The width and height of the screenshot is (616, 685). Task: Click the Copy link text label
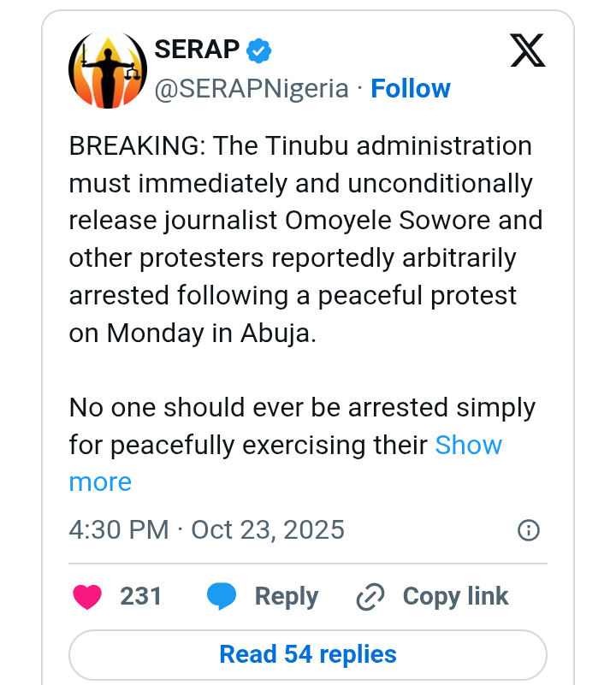click(455, 596)
